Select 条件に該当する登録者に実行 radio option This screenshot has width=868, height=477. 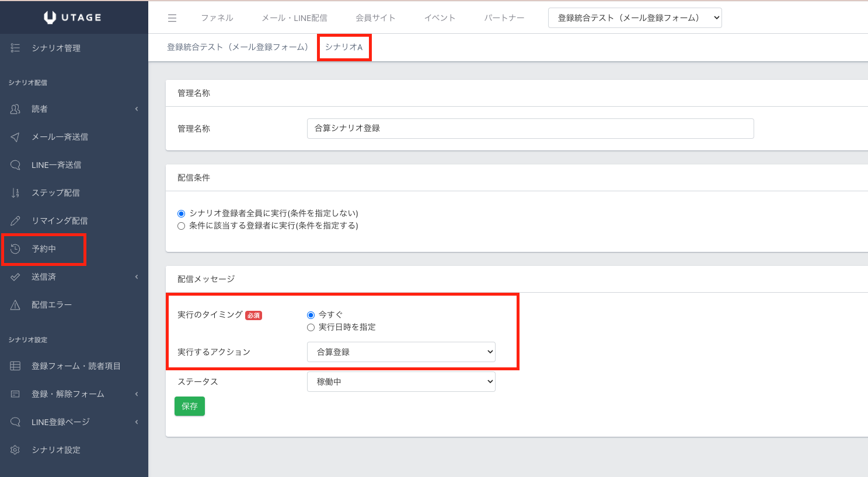point(182,226)
